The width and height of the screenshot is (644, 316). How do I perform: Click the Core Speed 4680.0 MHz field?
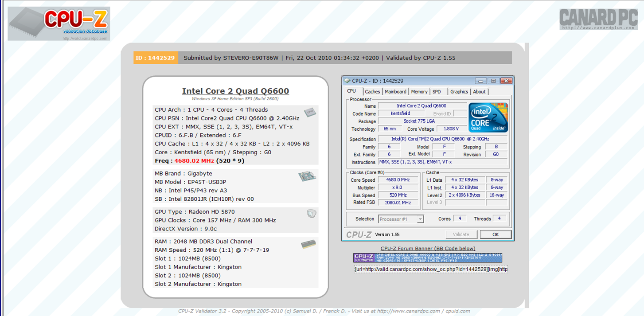398,180
